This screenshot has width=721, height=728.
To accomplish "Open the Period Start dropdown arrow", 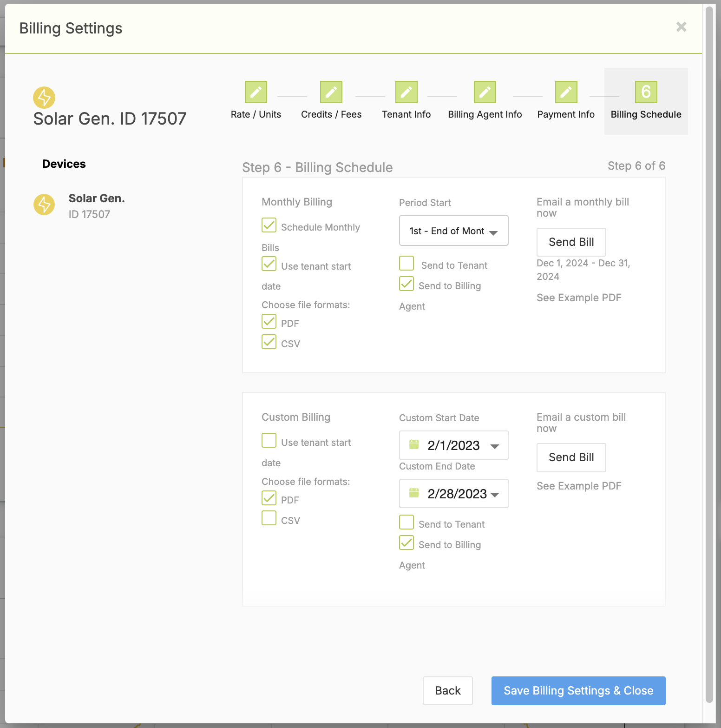I will (x=493, y=232).
